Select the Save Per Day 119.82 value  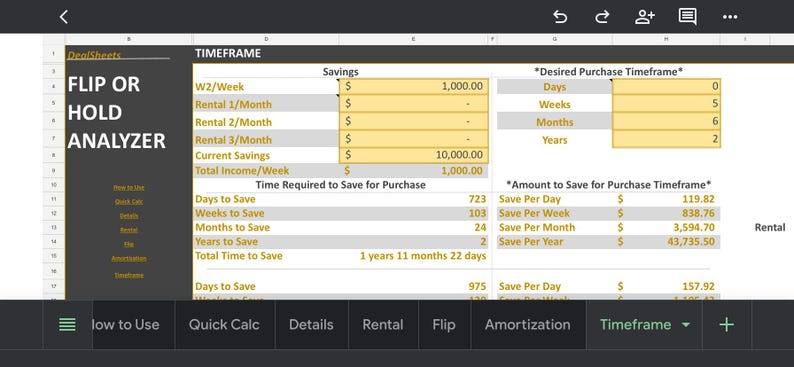pyautogui.click(x=698, y=199)
